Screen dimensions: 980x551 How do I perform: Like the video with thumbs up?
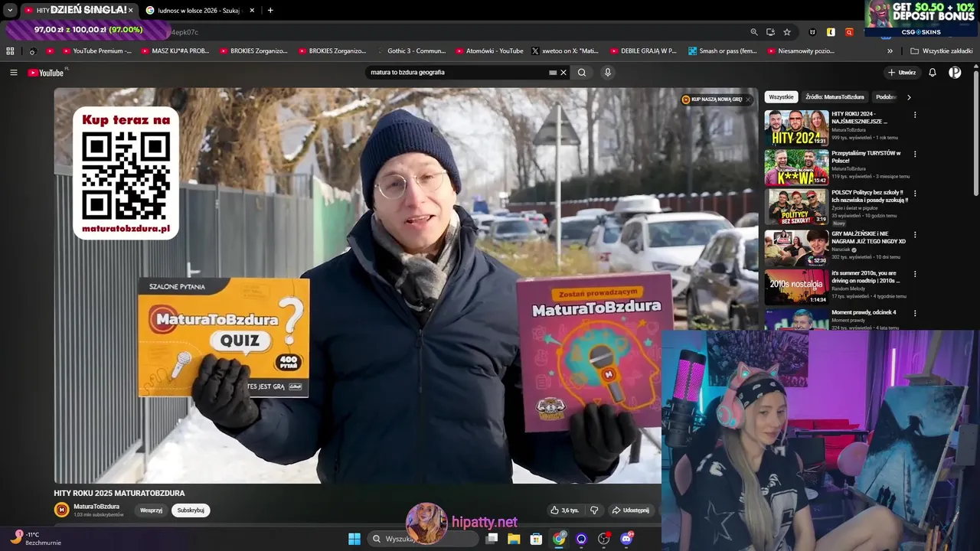[x=564, y=510]
